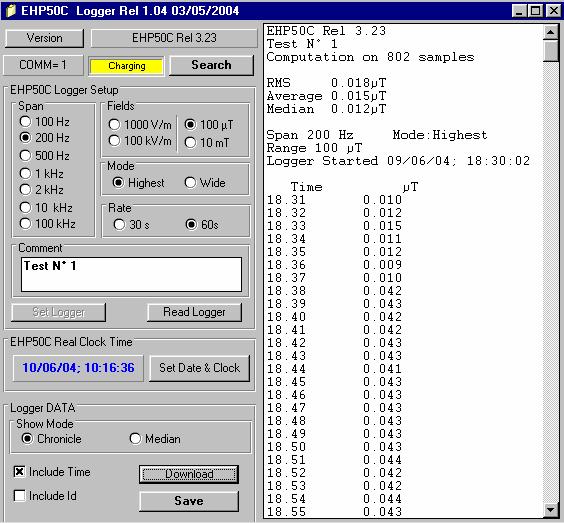The image size is (564, 523).
Task: Click the 'Computation on 802 samples' line
Action: click(370, 57)
